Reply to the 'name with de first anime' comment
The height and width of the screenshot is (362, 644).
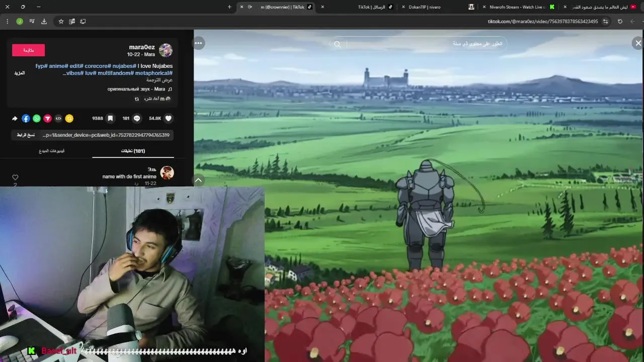click(x=136, y=184)
